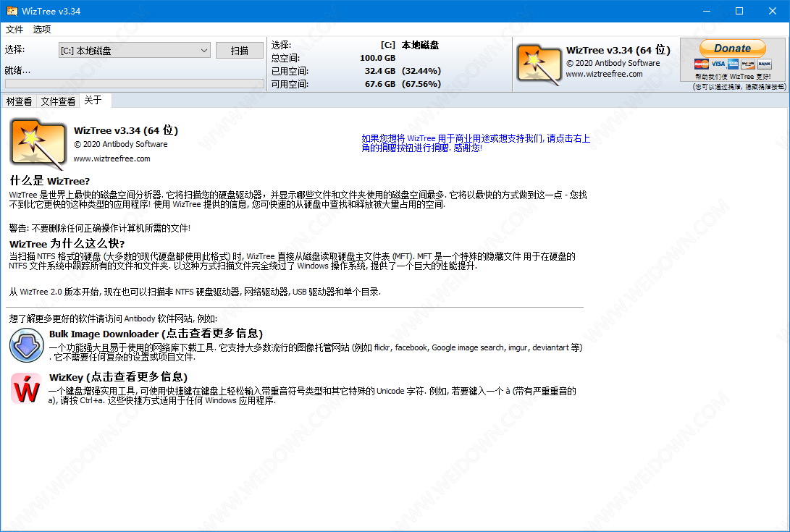Open the 文件 menu
This screenshot has width=790, height=532.
[x=14, y=29]
